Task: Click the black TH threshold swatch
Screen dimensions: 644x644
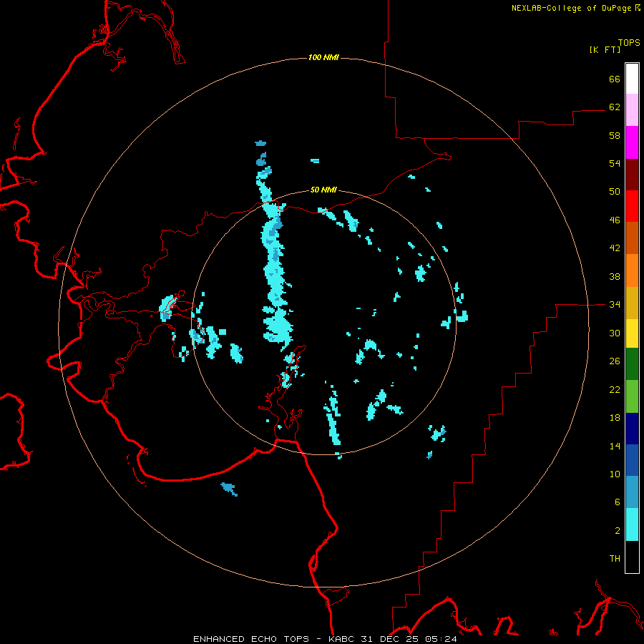Action: pos(632,557)
